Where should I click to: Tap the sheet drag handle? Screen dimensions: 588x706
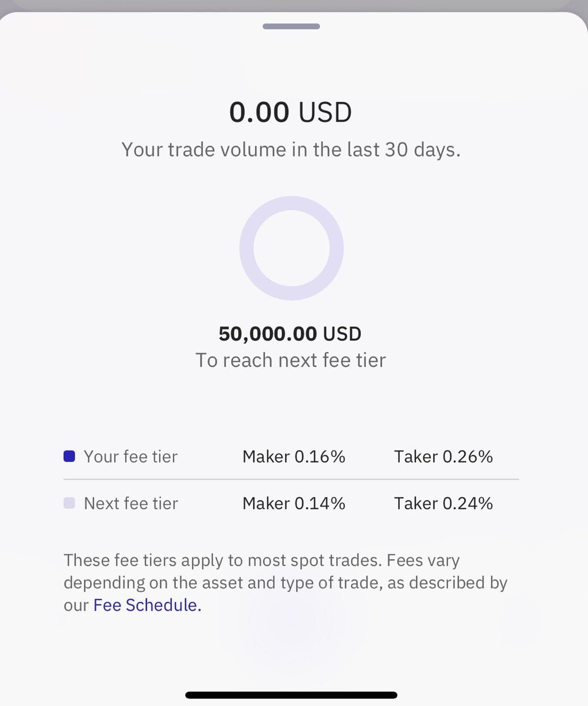[x=291, y=26]
